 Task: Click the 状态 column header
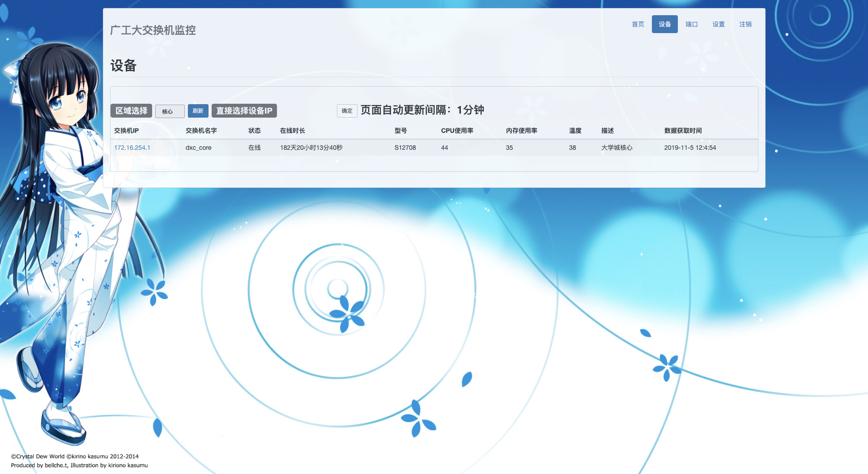click(254, 131)
